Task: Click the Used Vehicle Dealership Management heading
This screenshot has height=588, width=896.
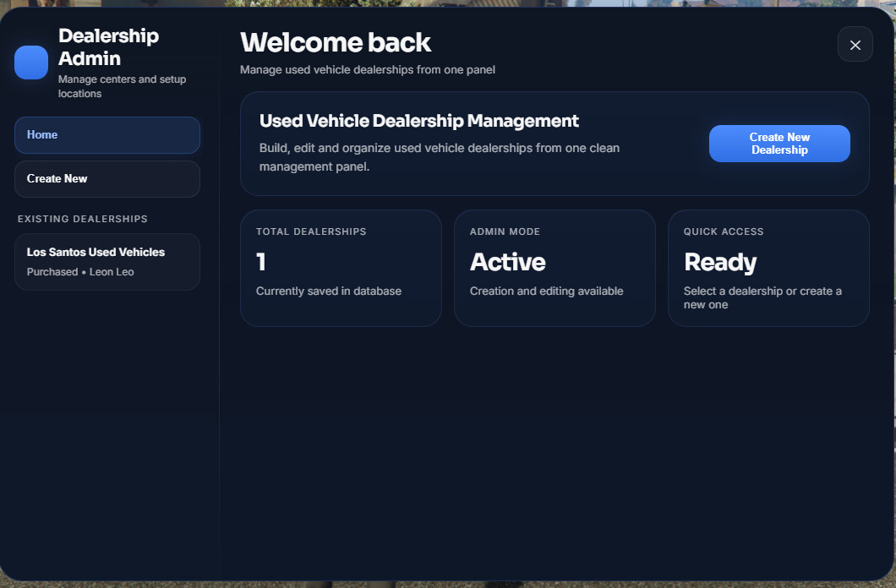Action: coord(419,121)
